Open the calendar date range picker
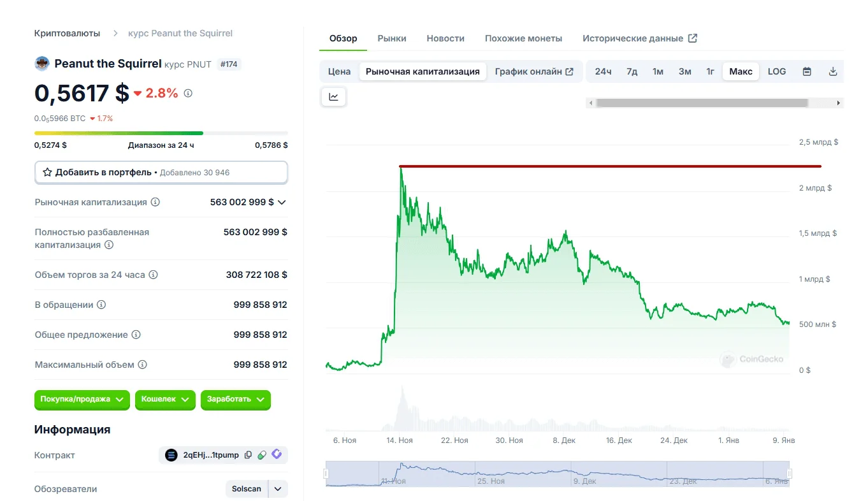The width and height of the screenshot is (868, 501). pos(807,71)
